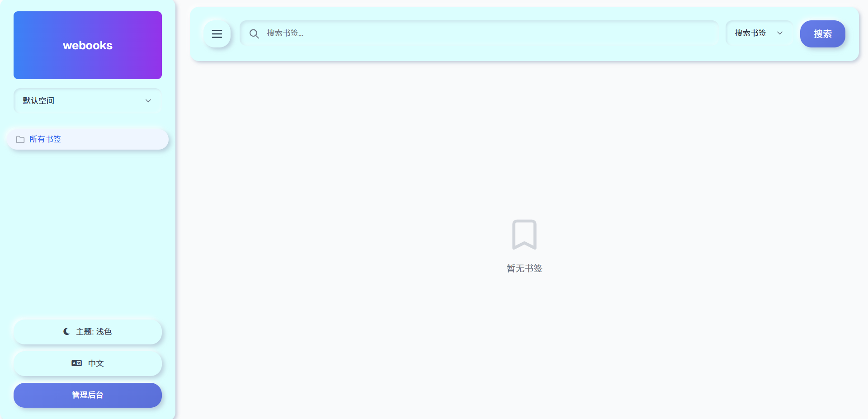The width and height of the screenshot is (868, 419).
Task: Click the purple gradient banner at the top left
Action: click(x=87, y=45)
